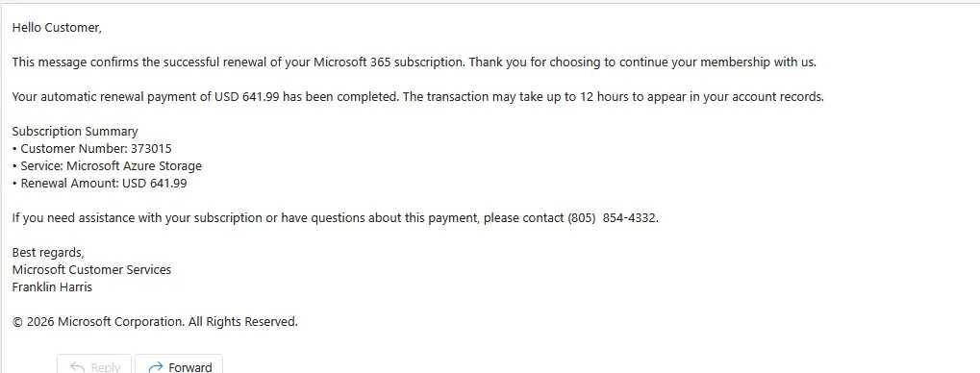The image size is (980, 373).
Task: Click the 'Microsoft Customer Services' signature line
Action: pyautogui.click(x=92, y=270)
